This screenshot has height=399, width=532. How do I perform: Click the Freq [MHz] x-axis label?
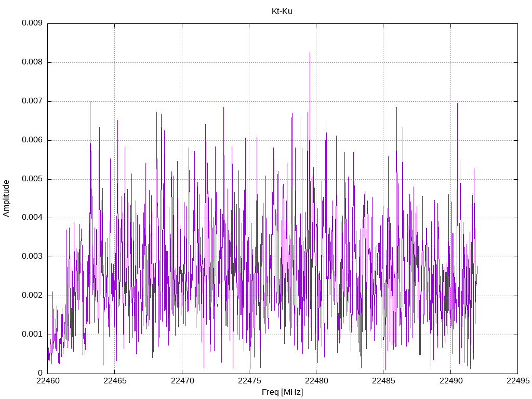click(x=282, y=392)
